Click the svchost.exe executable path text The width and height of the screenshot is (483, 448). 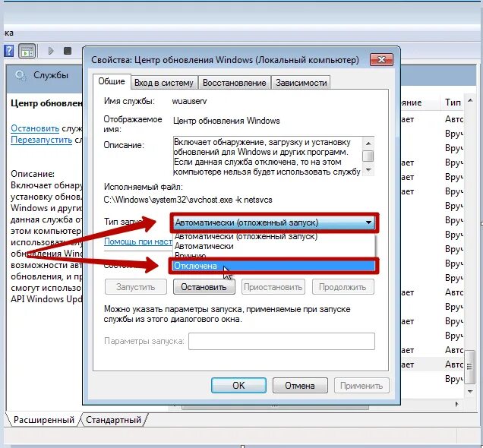click(188, 200)
